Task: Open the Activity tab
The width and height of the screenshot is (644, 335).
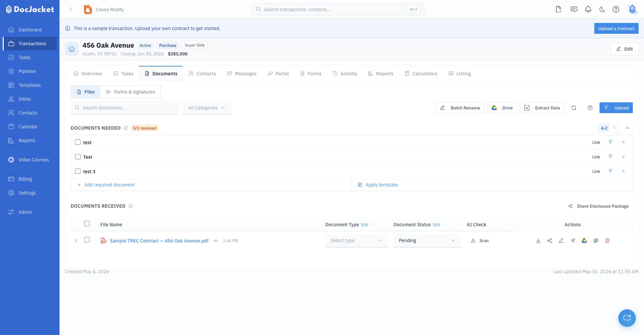Action: pyautogui.click(x=345, y=74)
